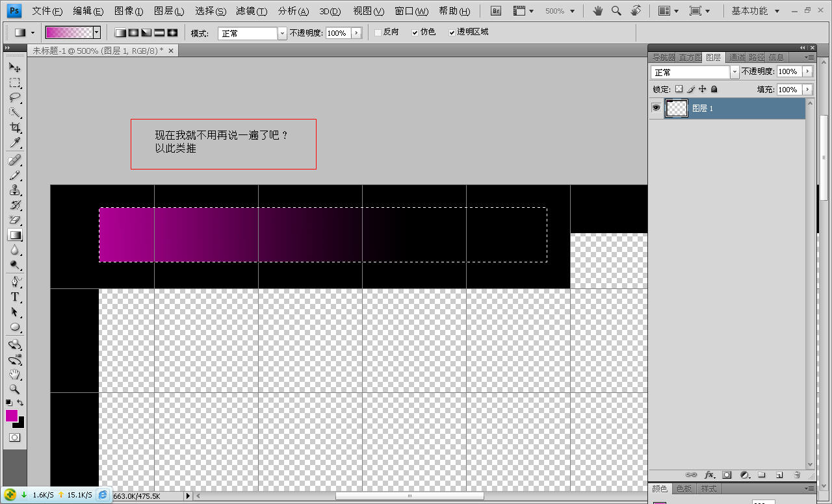This screenshot has height=504, width=832.
Task: Select the Rectangular Marquee tool
Action: pos(14,82)
